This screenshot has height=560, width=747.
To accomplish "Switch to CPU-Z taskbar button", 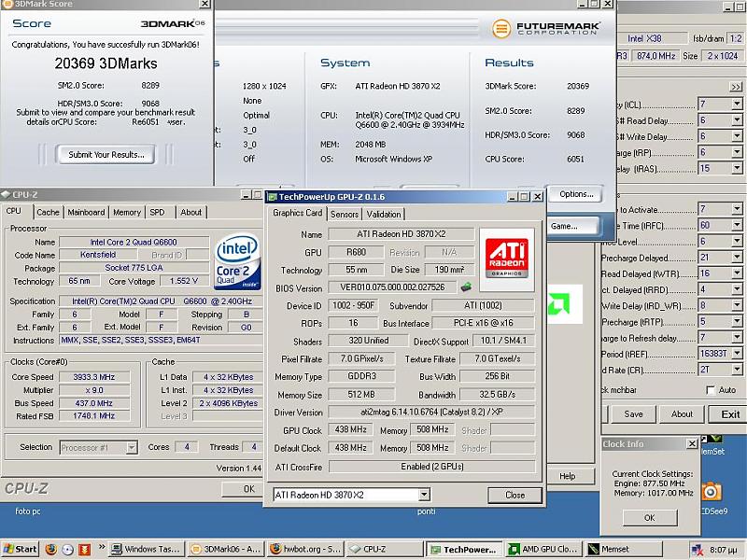I will [x=385, y=549].
